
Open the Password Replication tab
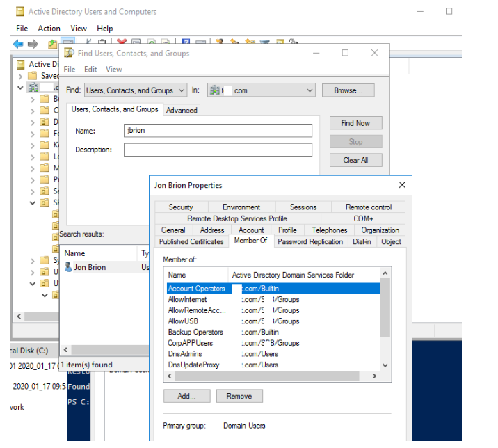point(310,242)
